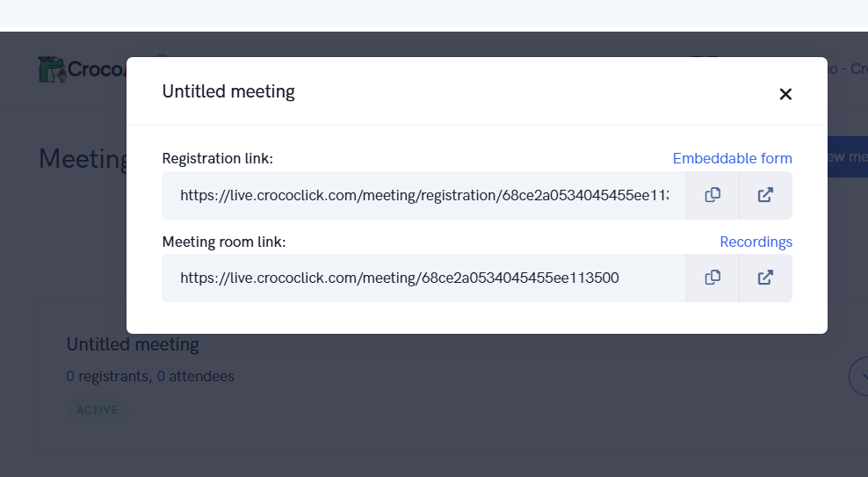Screen dimensions: 868x477
Task: Click the Crococlick logo
Action: pos(82,69)
